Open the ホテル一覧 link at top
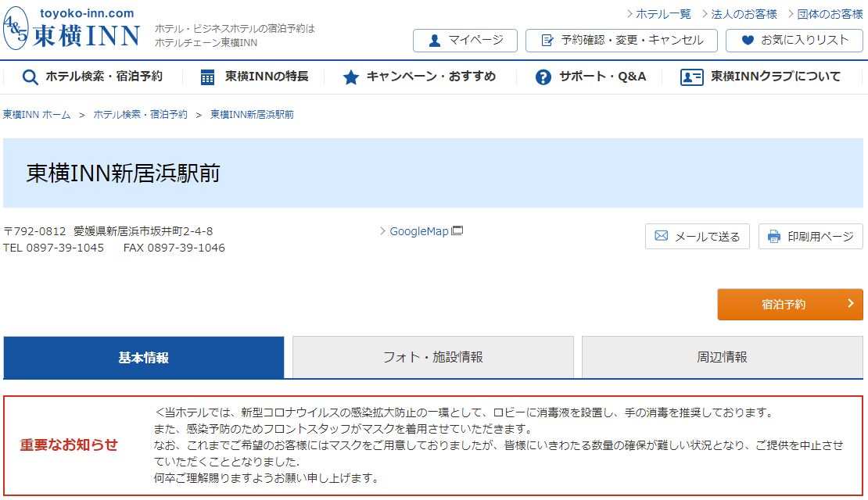This screenshot has width=868, height=500. 662,14
